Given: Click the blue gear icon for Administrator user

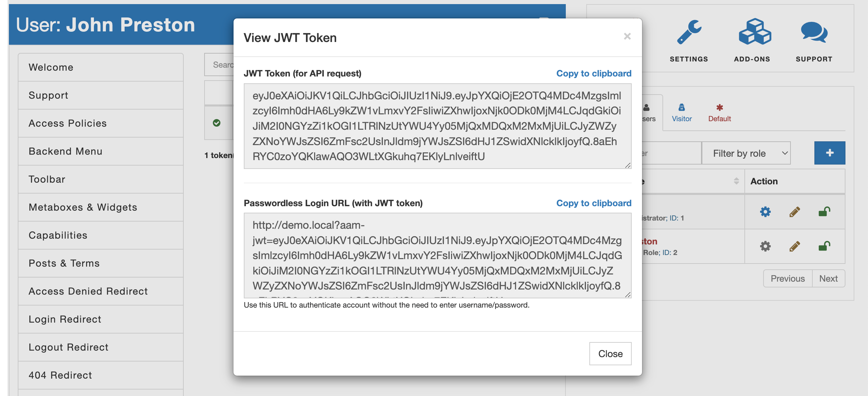Looking at the screenshot, I should tap(765, 212).
